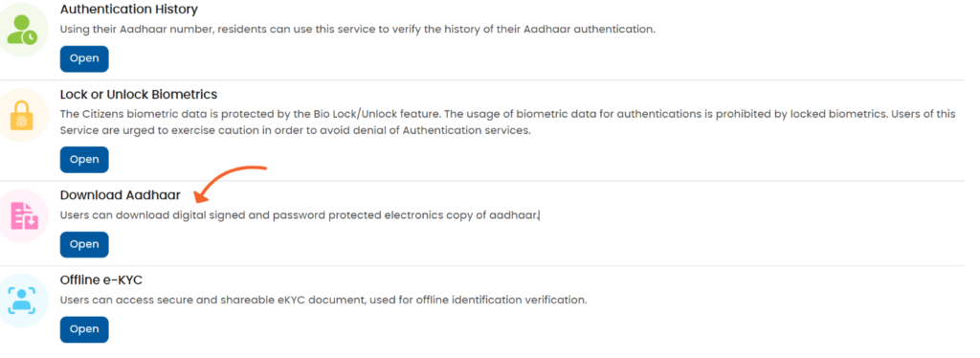
Task: Click the green Authentication History user-clock icon
Action: click(x=22, y=30)
